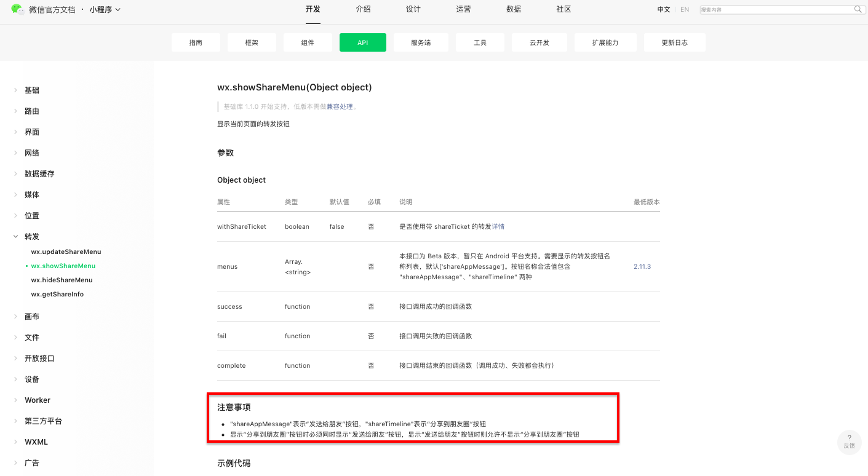Expand the 界面 sidebar section
Screen dimensions: 868x476
tap(32, 132)
